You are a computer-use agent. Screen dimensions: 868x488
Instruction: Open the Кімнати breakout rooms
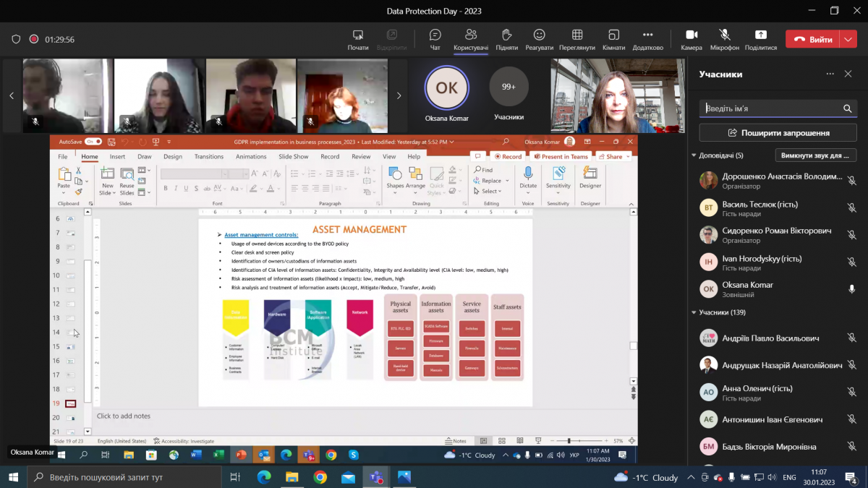coord(613,39)
